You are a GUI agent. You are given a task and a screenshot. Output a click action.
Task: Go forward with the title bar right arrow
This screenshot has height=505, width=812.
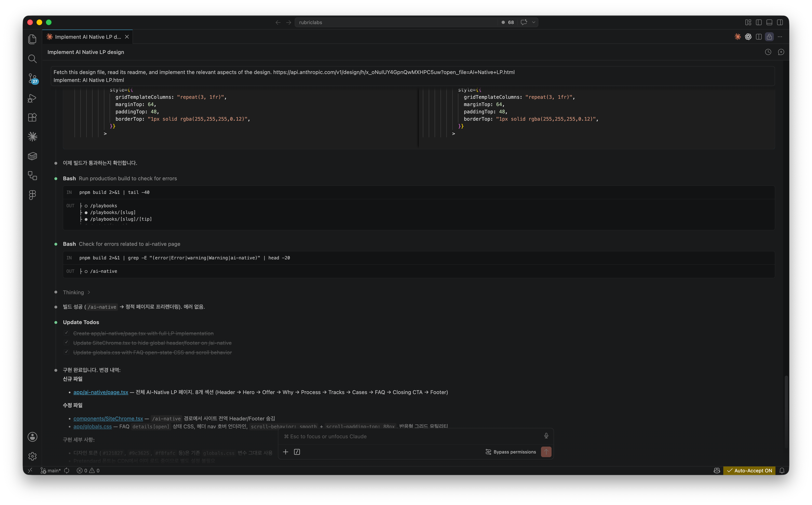(x=288, y=22)
